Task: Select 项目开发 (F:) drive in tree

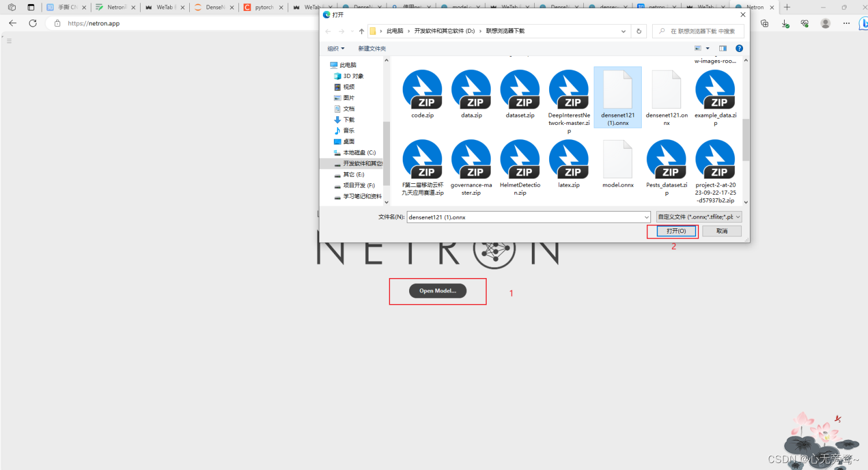Action: 355,186
